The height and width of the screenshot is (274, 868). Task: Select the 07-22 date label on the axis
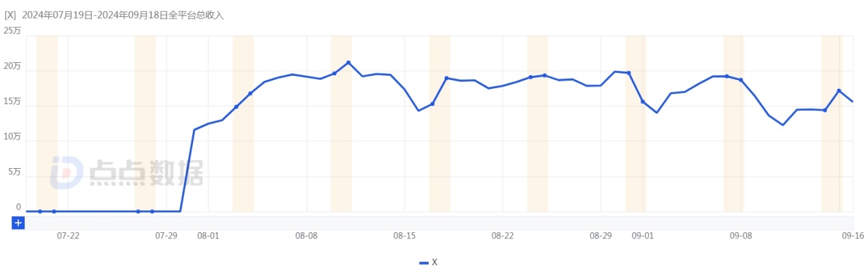tap(68, 236)
